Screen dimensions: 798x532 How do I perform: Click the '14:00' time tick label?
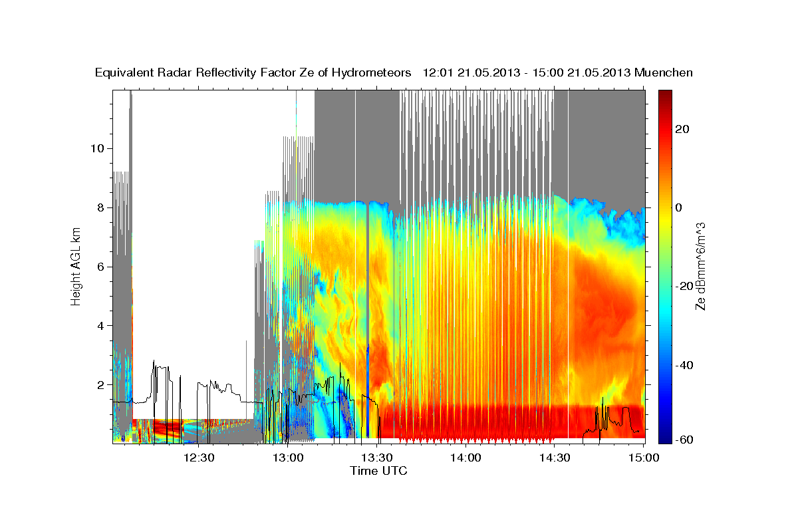click(465, 458)
